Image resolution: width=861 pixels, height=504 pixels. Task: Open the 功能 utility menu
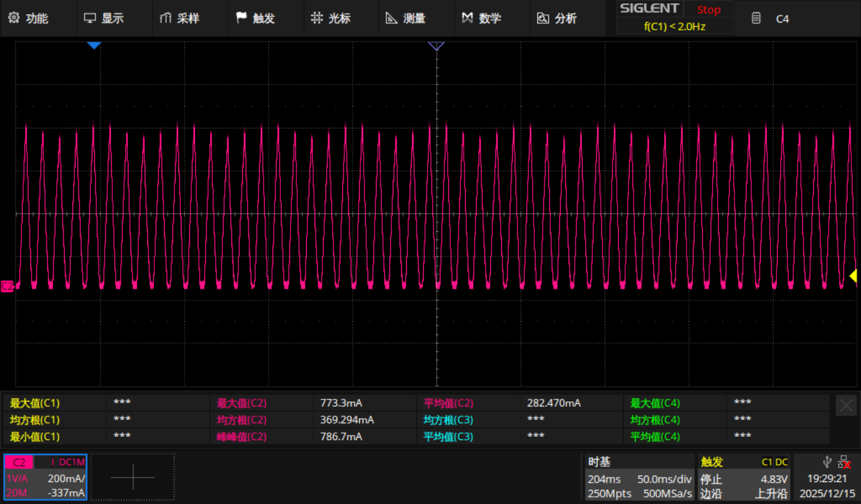[28, 18]
